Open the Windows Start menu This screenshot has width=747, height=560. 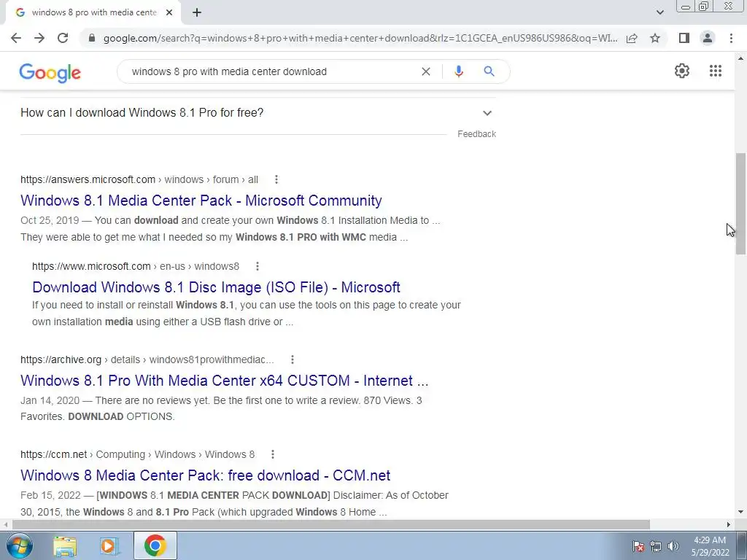click(20, 545)
